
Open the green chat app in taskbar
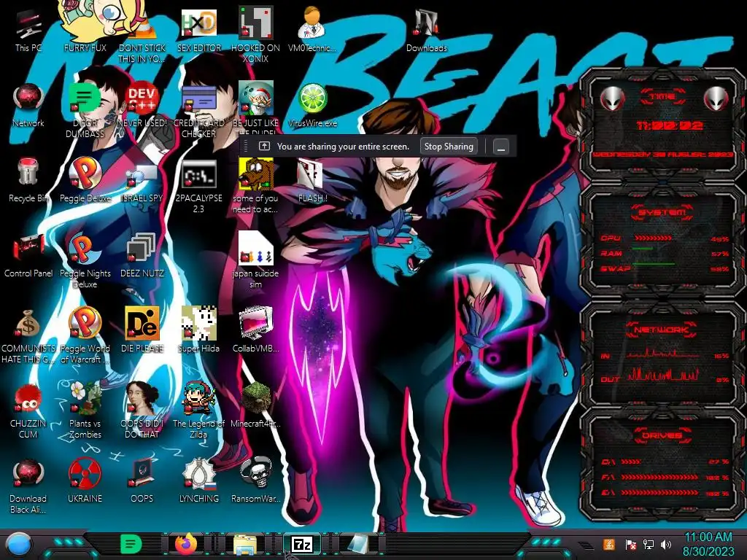pyautogui.click(x=131, y=544)
